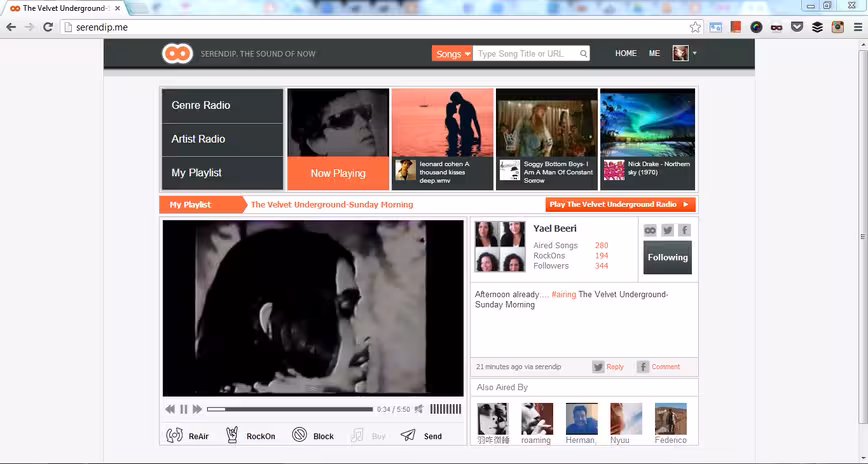Image resolution: width=868 pixels, height=464 pixels.
Task: Click the screenshot extension icon next to star
Action: pos(716,27)
